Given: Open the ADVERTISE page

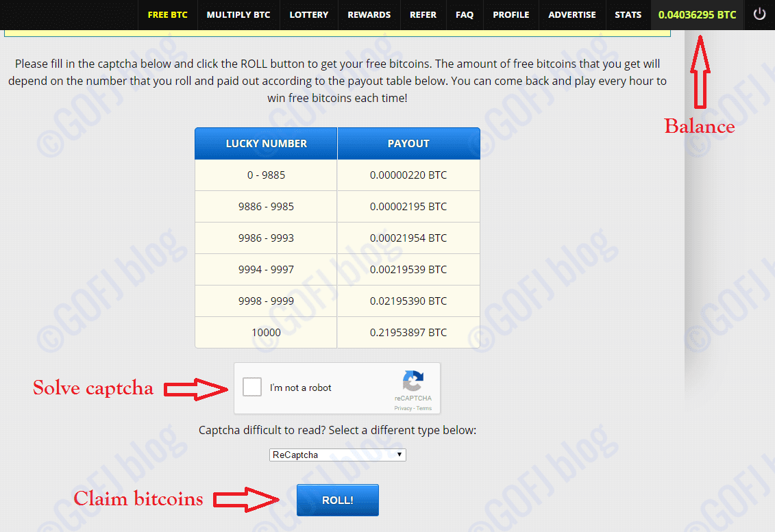Looking at the screenshot, I should pos(572,15).
